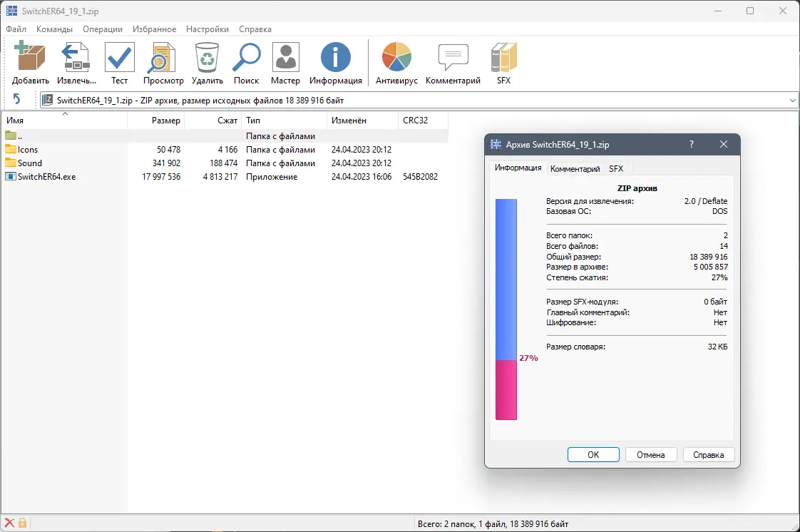
Task: Launch the Мастер wizard icon
Action: click(x=285, y=56)
